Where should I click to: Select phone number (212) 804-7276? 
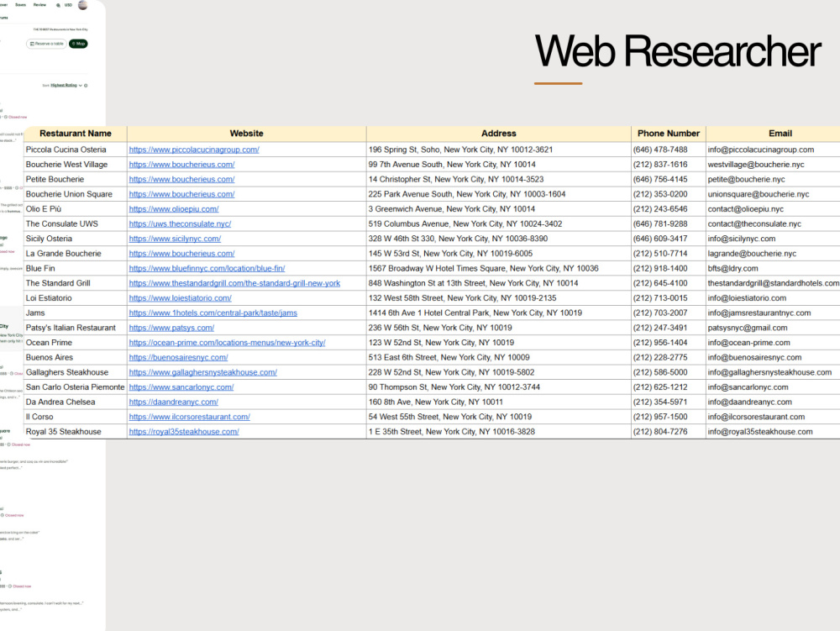(669, 432)
